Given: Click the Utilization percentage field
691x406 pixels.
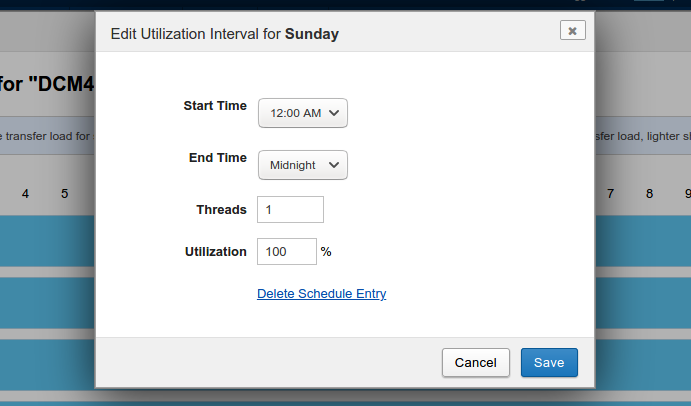Looking at the screenshot, I should [x=287, y=252].
